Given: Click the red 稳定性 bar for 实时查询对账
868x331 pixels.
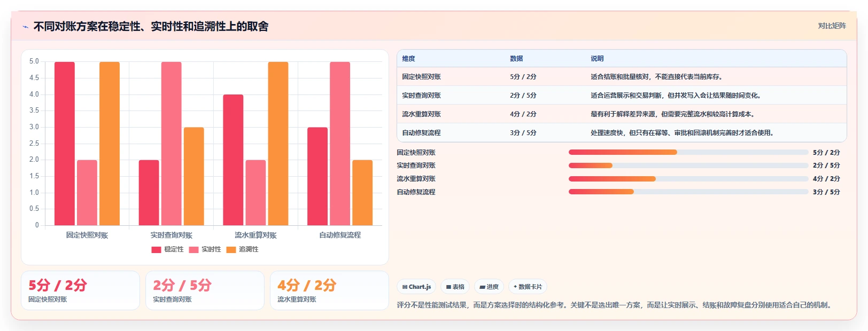Looking at the screenshot, I should click(x=149, y=193).
